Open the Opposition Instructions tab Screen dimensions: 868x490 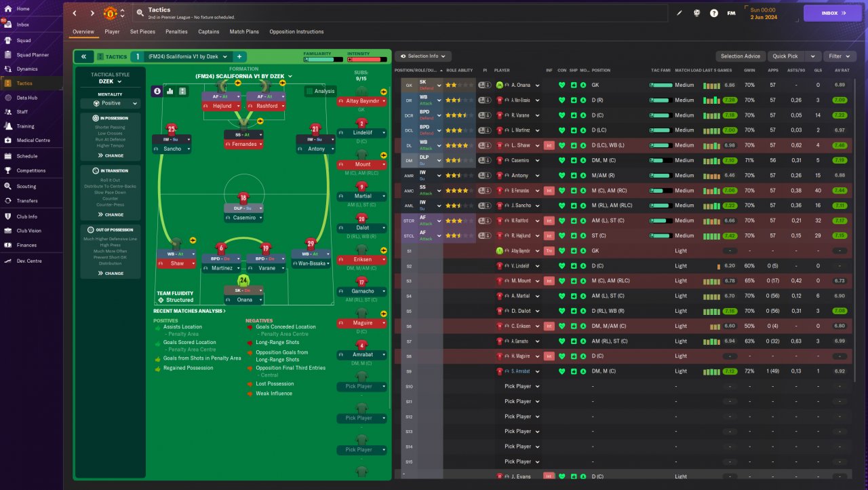coord(296,32)
